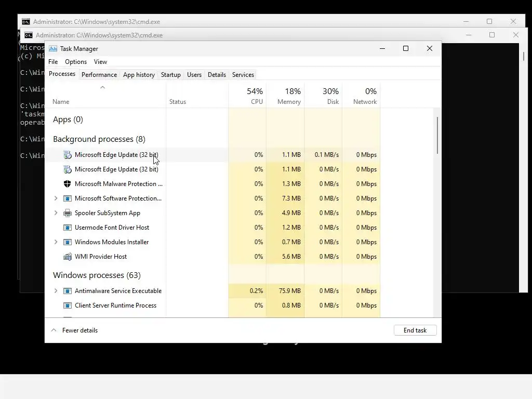Select the Usermode Font Driver Host row
The width and height of the screenshot is (532, 399).
(212, 228)
